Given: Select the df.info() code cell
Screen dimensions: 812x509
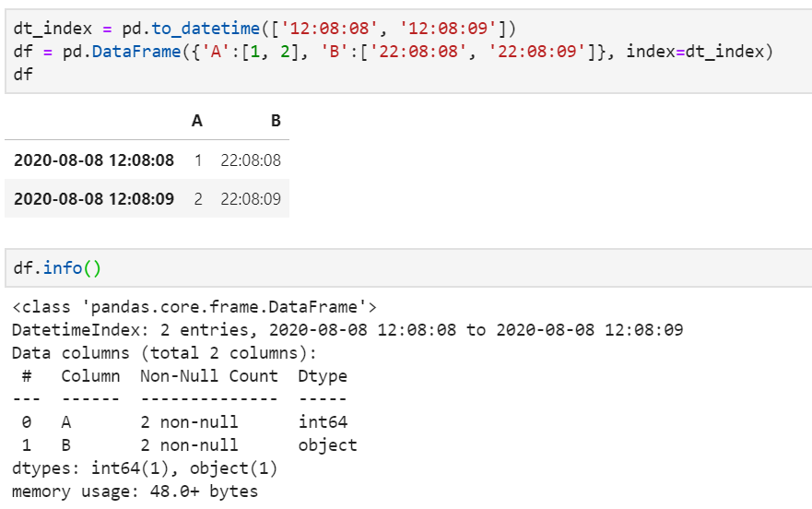Looking at the screenshot, I should click(x=57, y=268).
